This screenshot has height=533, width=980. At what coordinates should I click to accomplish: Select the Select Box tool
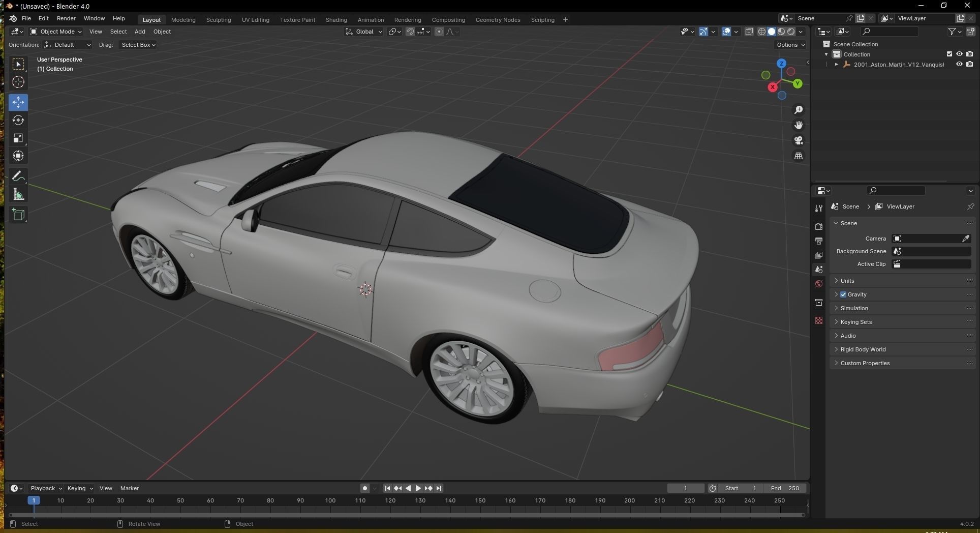tap(18, 64)
